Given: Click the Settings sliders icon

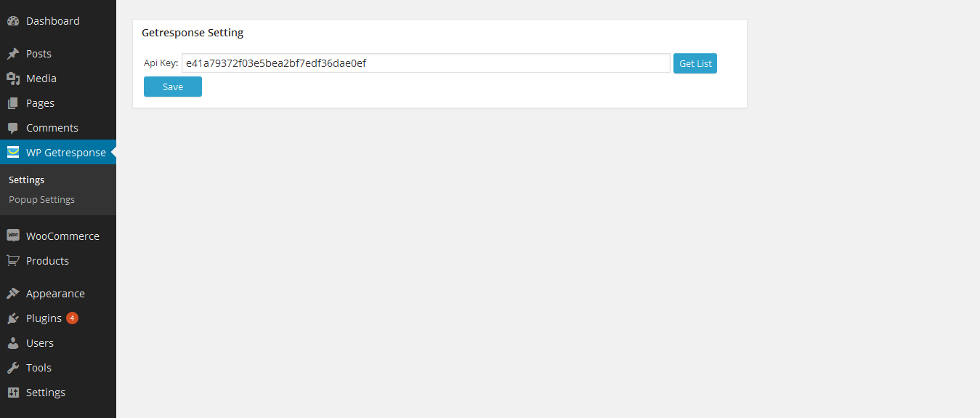Looking at the screenshot, I should pos(13,393).
